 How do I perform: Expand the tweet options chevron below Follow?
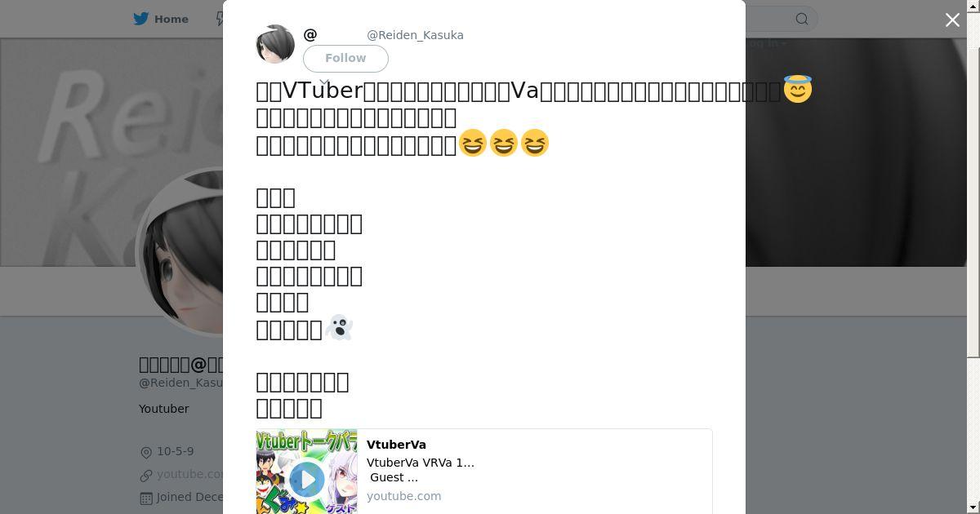[x=323, y=82]
